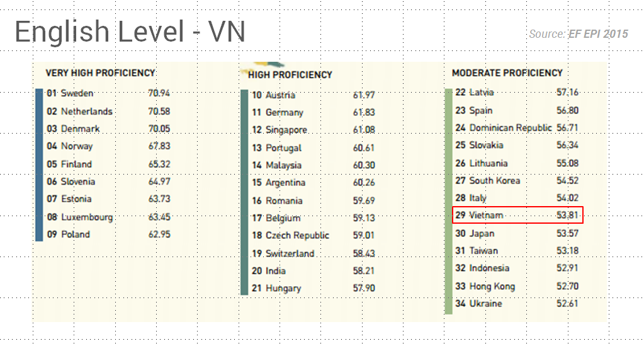Screen dimensions: 644x346
Task: Select the '05 Finland' entry
Action: click(x=69, y=164)
